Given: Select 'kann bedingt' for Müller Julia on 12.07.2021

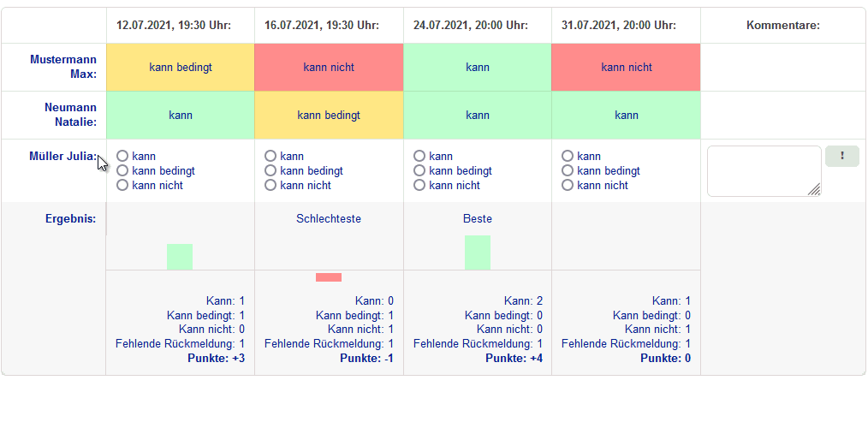Looking at the screenshot, I should (122, 170).
